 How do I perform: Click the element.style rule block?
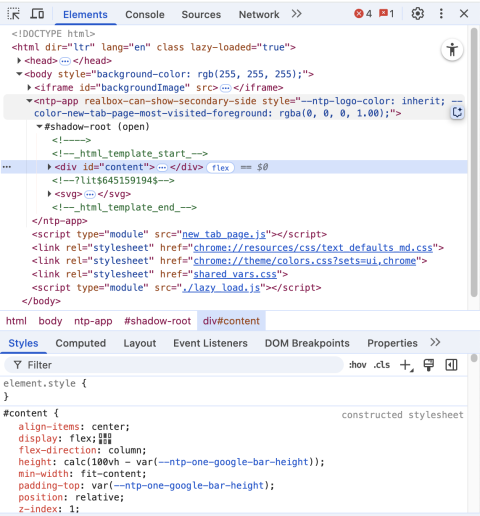[x=233, y=389]
